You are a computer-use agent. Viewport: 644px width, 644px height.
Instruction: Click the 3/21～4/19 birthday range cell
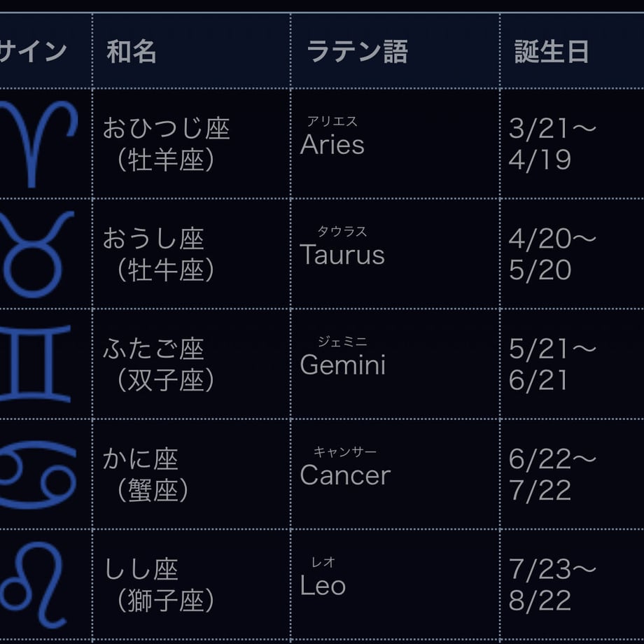572,143
